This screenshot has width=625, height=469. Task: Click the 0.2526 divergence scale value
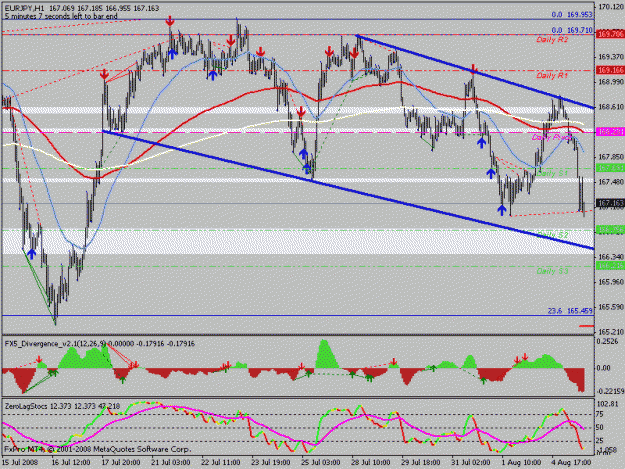click(x=607, y=341)
